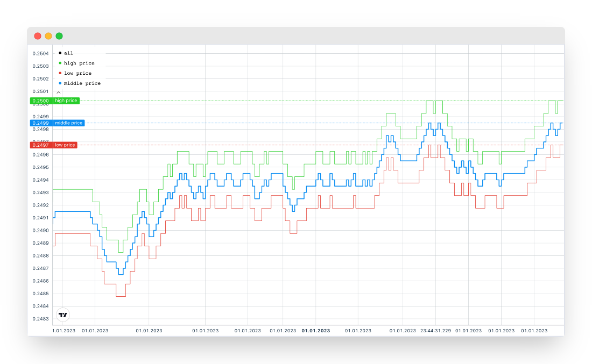This screenshot has width=592, height=364.
Task: Toggle the "low price" series in the legend list
Action: click(77, 73)
